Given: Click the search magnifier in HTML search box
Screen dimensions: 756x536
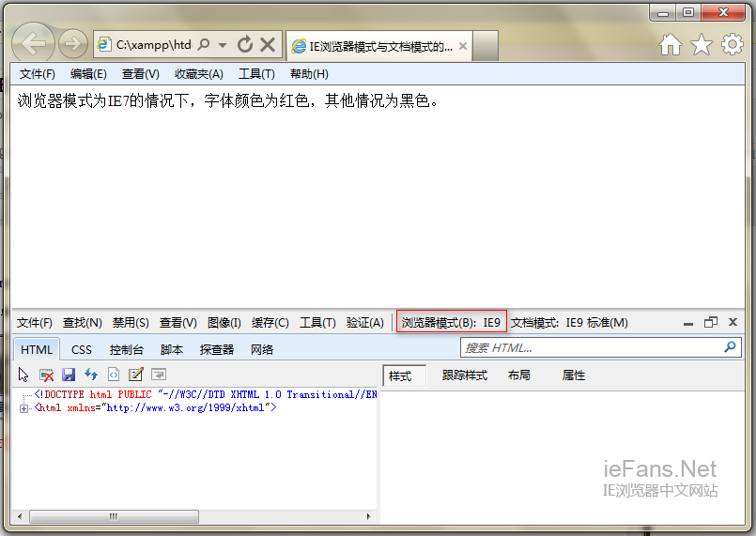Looking at the screenshot, I should coord(730,346).
